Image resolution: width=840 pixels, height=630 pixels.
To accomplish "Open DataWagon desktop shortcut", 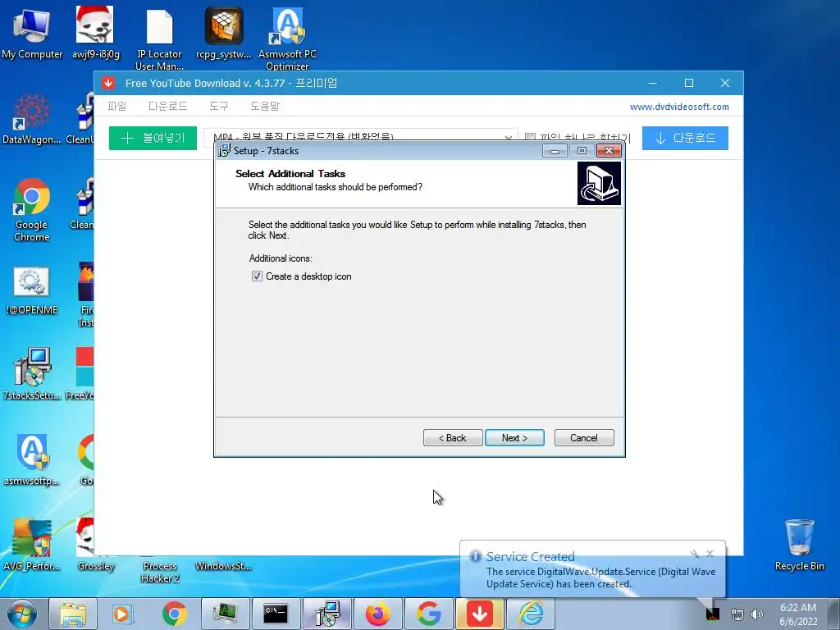I will 32,118.
